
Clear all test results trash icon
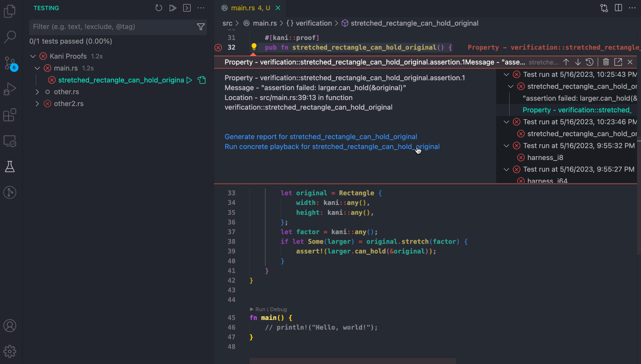coord(606,62)
